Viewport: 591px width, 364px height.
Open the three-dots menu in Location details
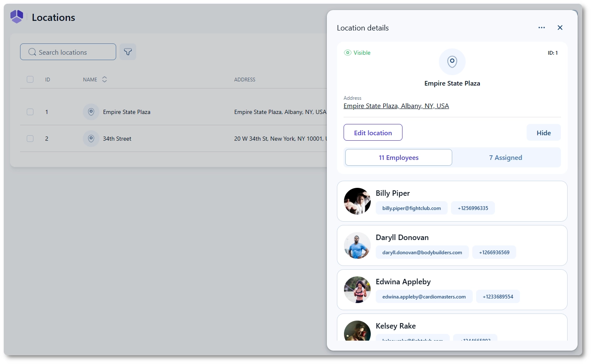tap(542, 28)
